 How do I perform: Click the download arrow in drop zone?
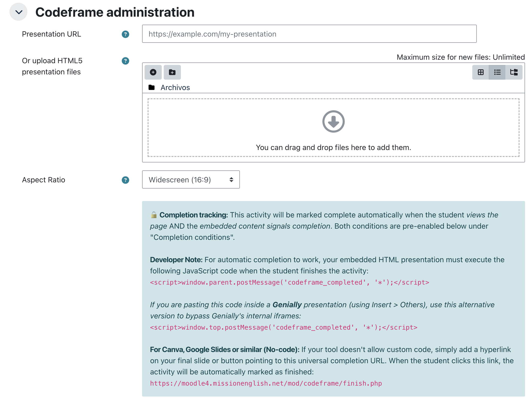click(x=333, y=121)
